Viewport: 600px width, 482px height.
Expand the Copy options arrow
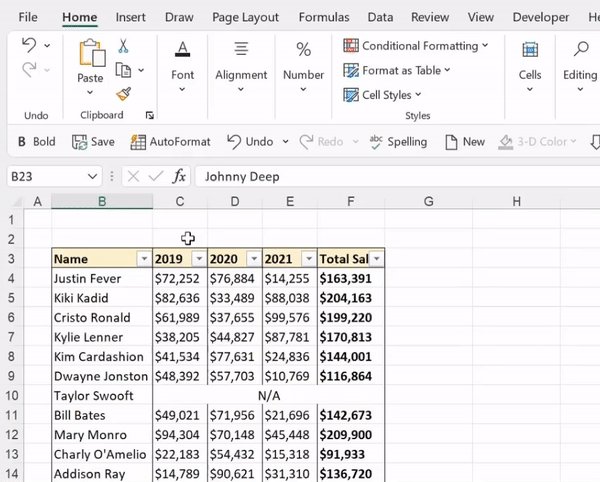[141, 70]
